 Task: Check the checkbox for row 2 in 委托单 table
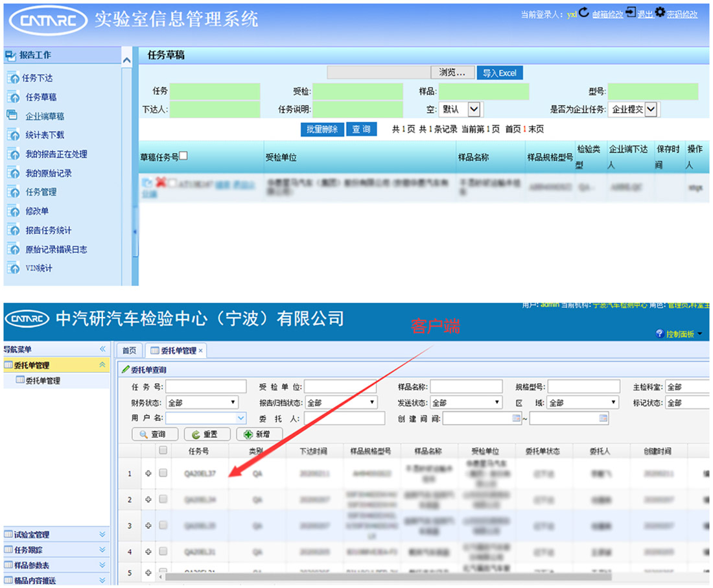(163, 499)
